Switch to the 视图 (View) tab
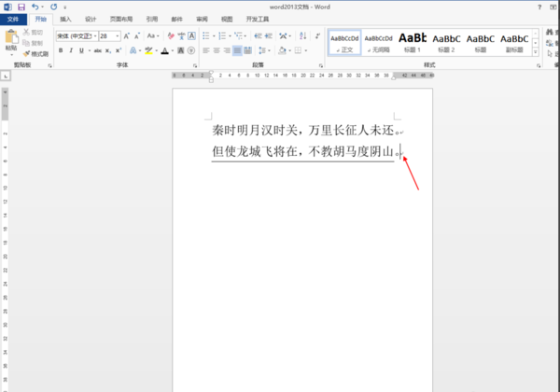The image size is (560, 392). [227, 20]
